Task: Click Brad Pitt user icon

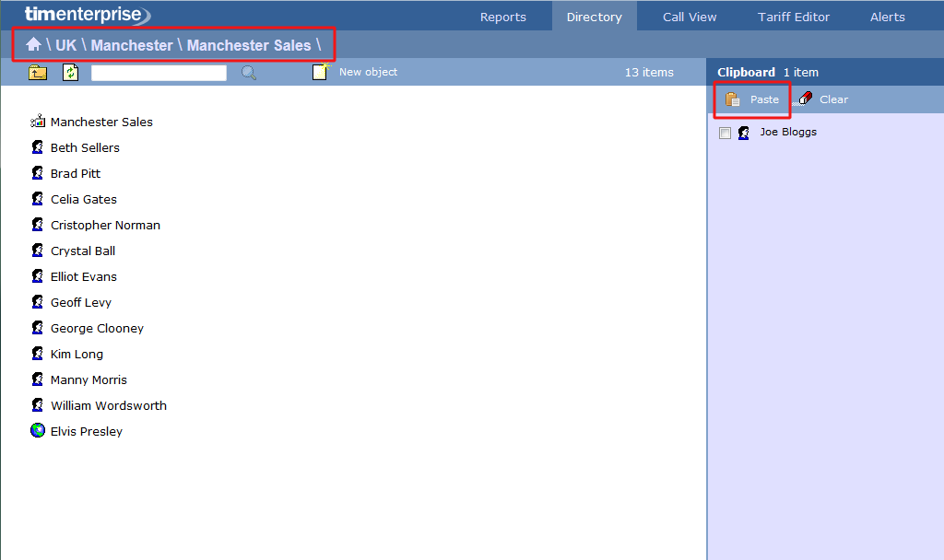Action: tap(37, 172)
